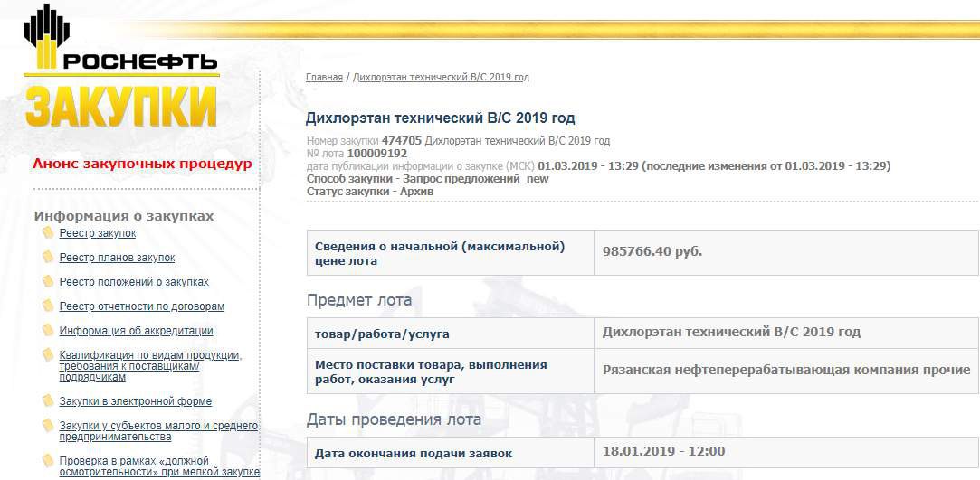Click icon beside Реестр отчетности по договорам

[x=48, y=306]
